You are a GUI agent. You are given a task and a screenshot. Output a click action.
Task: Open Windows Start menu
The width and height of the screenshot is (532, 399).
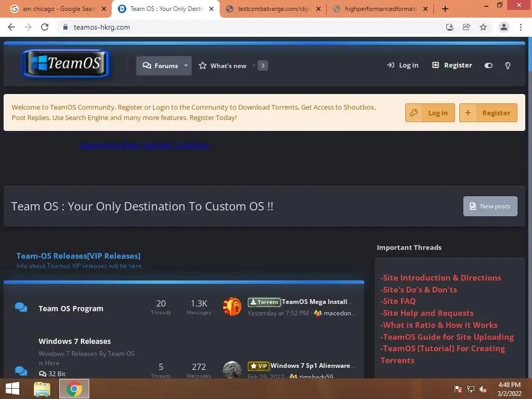tap(12, 389)
